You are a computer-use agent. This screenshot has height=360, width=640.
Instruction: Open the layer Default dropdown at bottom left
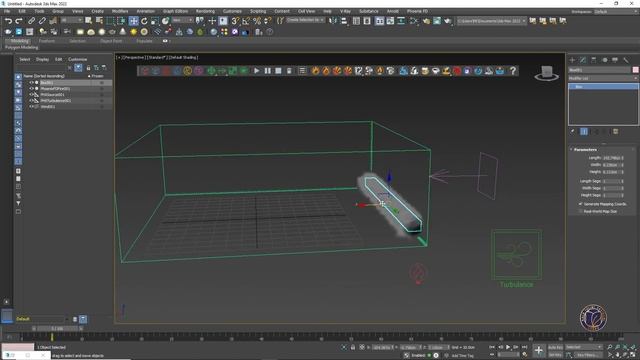pyautogui.click(x=42, y=319)
